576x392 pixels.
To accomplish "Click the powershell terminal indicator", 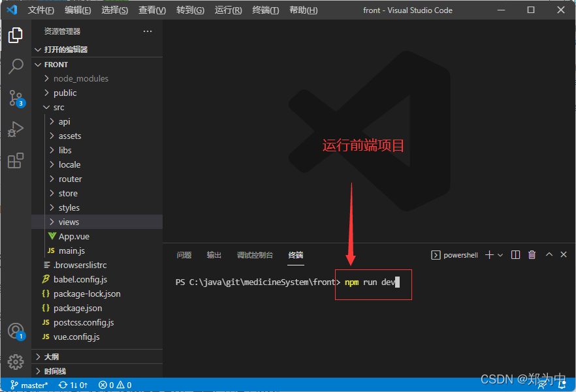I will tap(455, 255).
